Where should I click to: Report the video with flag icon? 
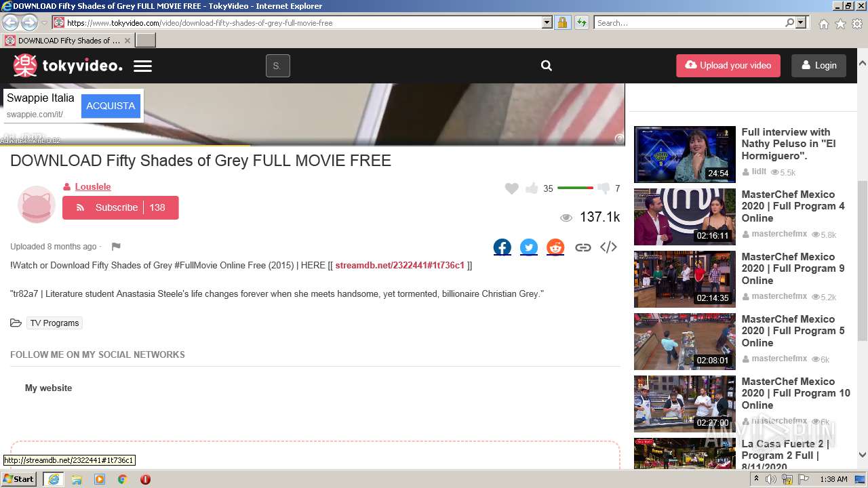click(116, 247)
